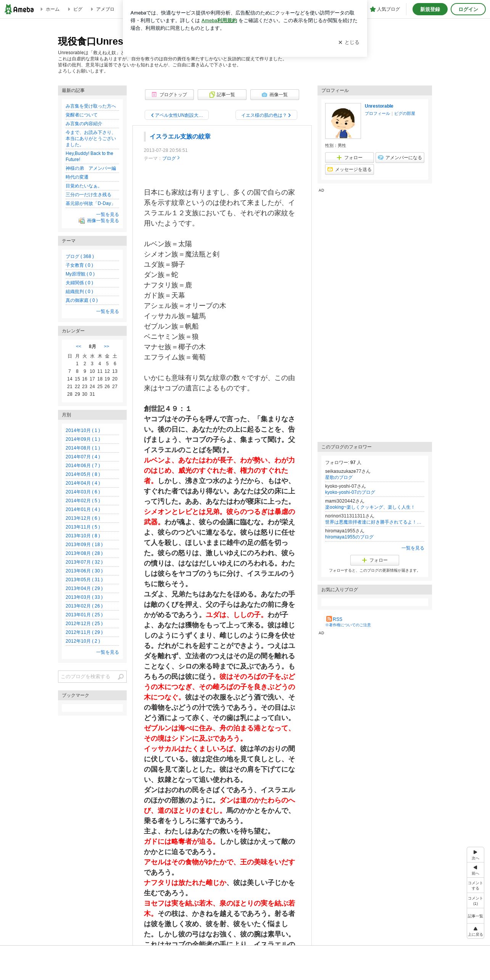This screenshot has height=980, width=490.
Task: Open follower blog kyoko-yoshi-07のブログ
Action: click(350, 493)
